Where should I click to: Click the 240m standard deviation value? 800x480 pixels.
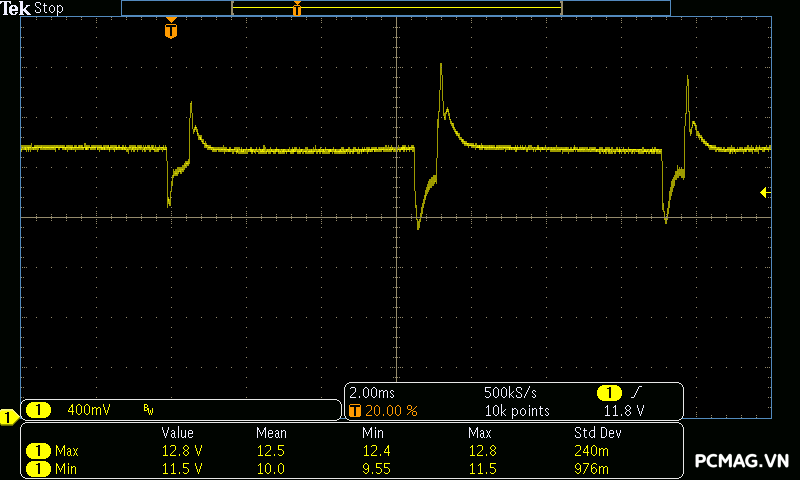[x=591, y=451]
